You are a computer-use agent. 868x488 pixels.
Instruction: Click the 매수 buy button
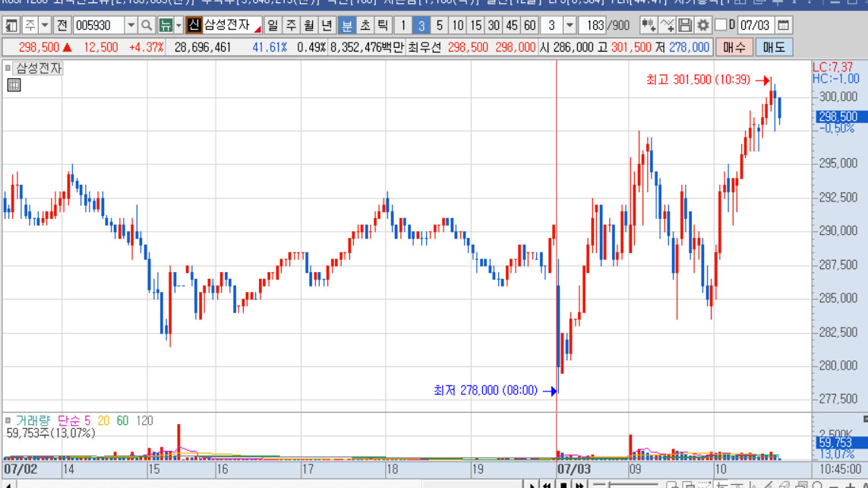pos(734,48)
